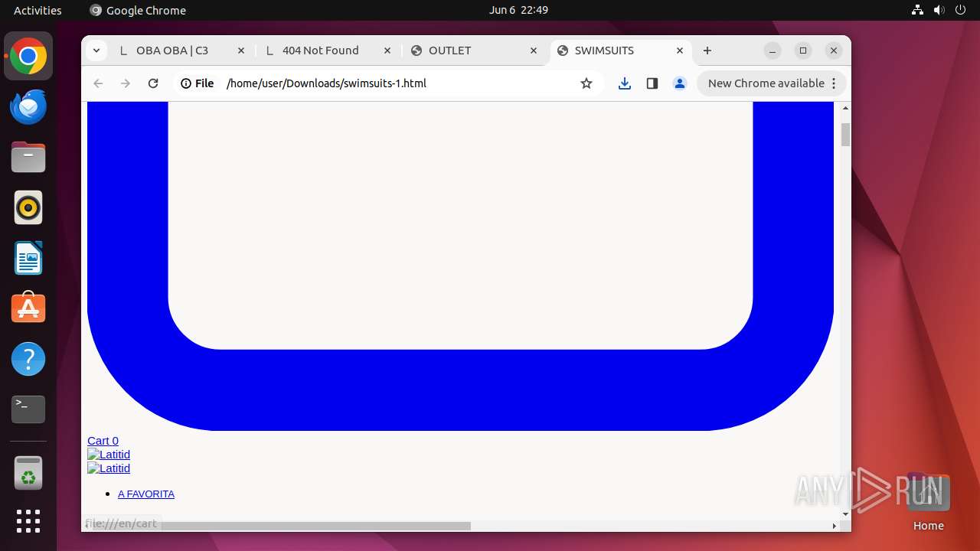Switch to the 404 Not Found tab
The image size is (980, 551).
tap(328, 51)
